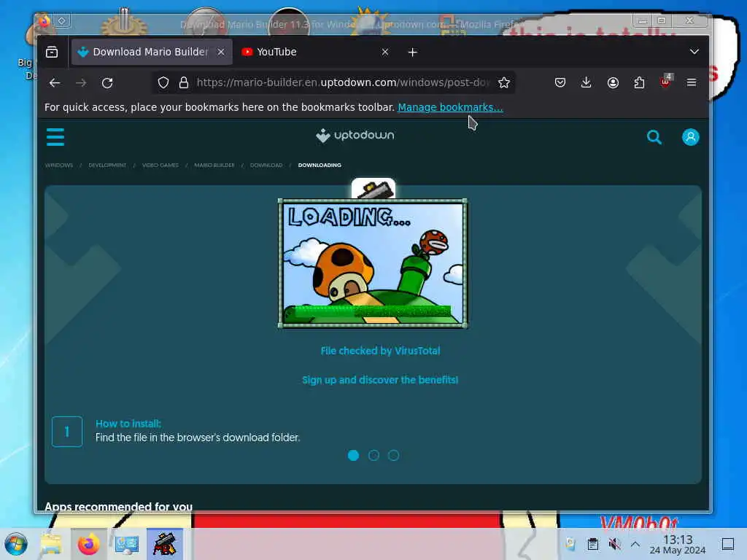Expand hidden system tray icons

coord(635,544)
